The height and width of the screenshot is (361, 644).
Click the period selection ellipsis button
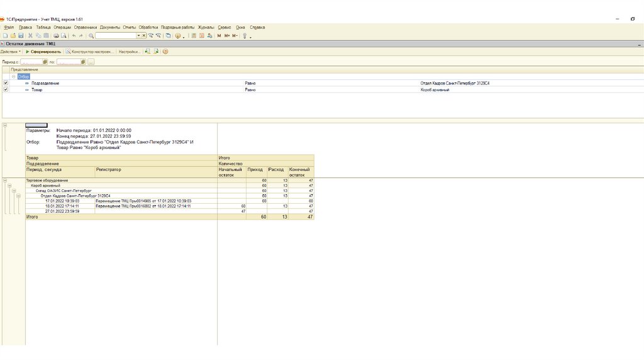click(x=91, y=62)
